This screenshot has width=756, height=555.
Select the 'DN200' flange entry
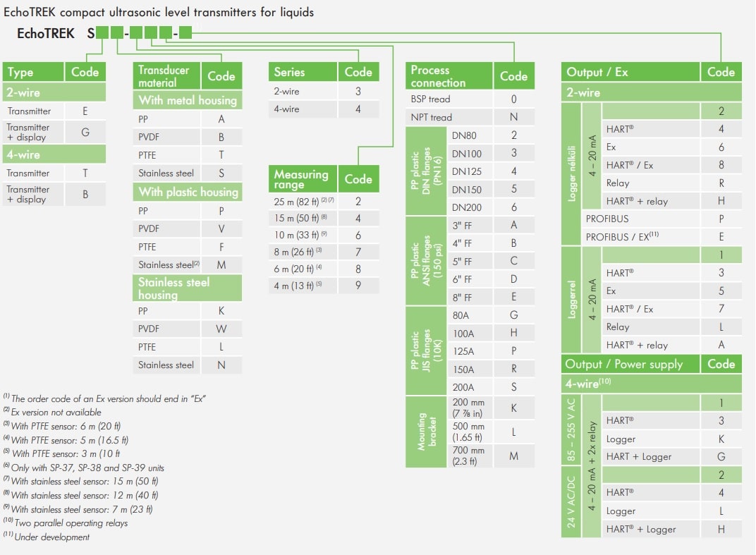pyautogui.click(x=491, y=207)
